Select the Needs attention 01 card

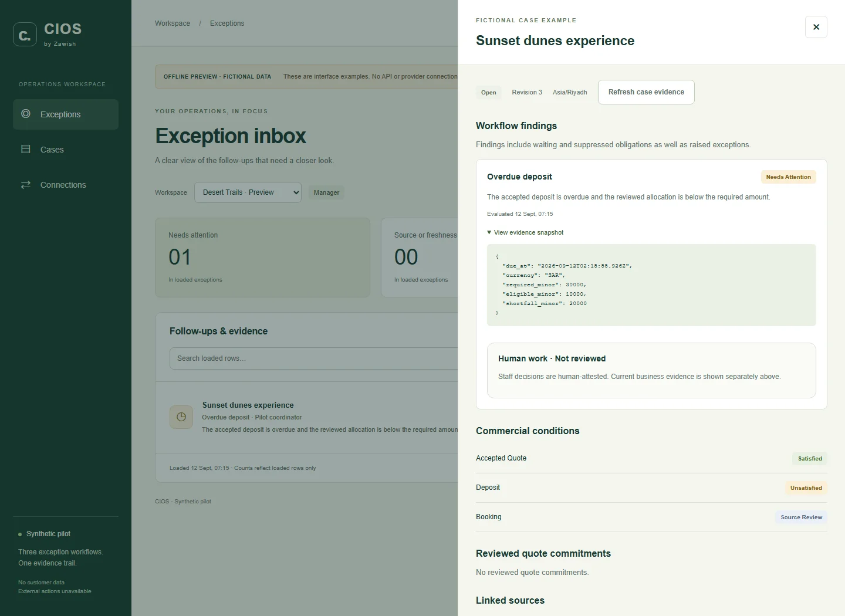point(262,258)
